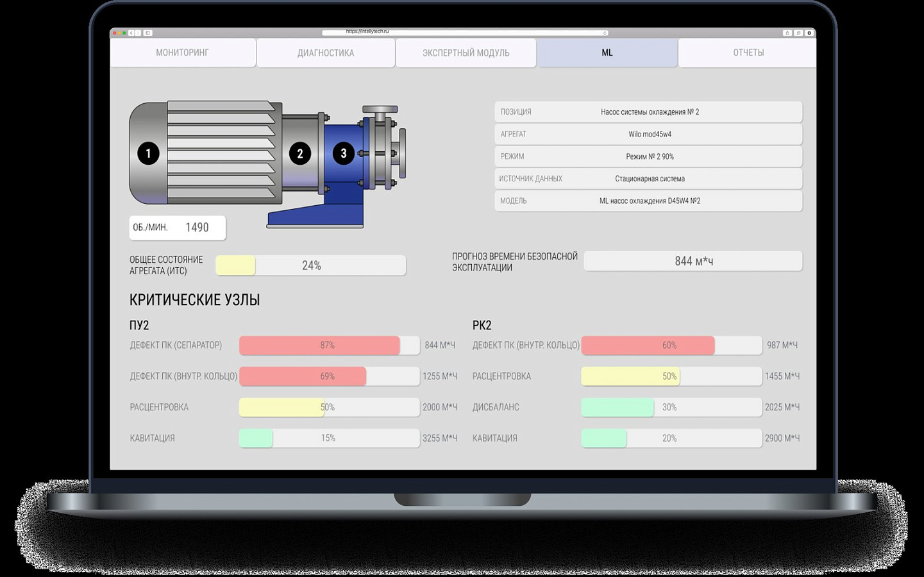Click the ПУ2 РАСЦЕНТРОВКА 50% bar
Image resolution: width=924 pixels, height=577 pixels.
coord(330,407)
